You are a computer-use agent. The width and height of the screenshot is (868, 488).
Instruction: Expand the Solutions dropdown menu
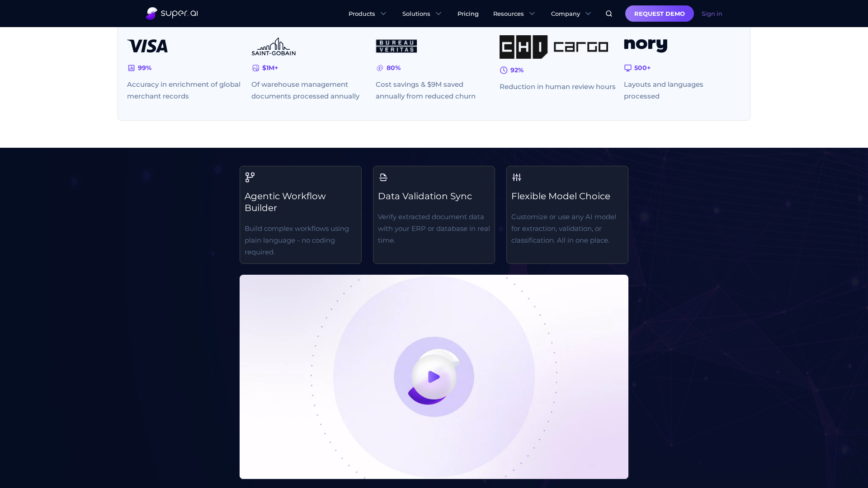pos(422,14)
